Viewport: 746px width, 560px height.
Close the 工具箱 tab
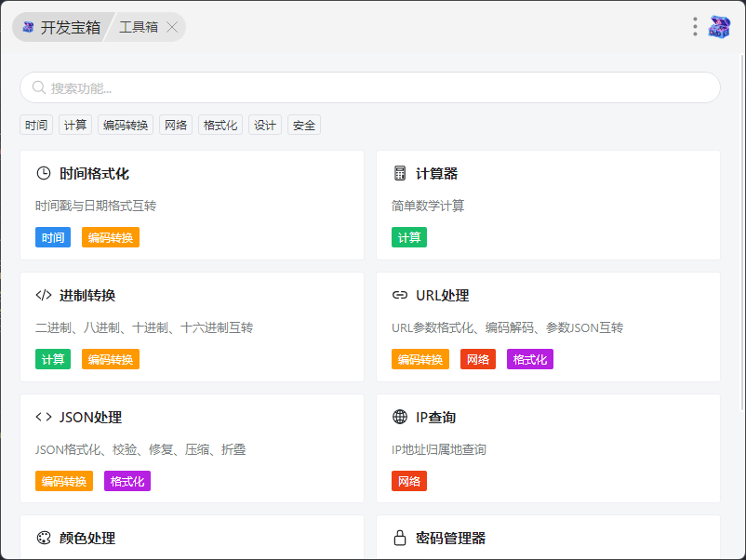[172, 27]
